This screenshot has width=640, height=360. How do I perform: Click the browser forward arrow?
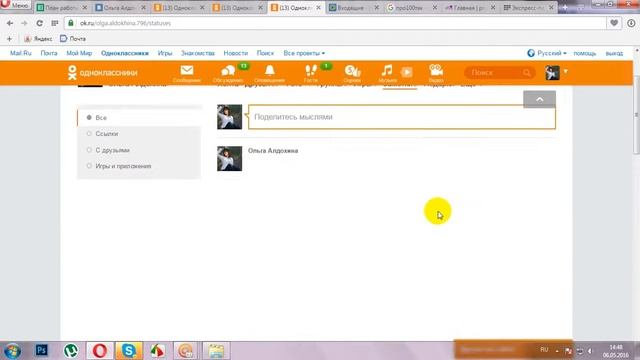tap(24, 23)
